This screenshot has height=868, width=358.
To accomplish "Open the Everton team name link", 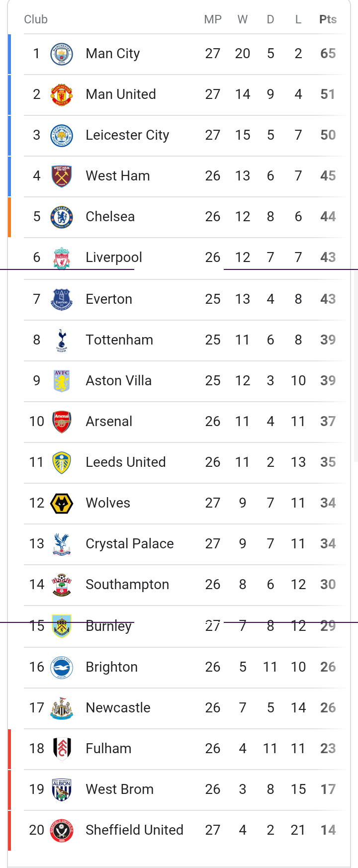I will click(x=109, y=299).
